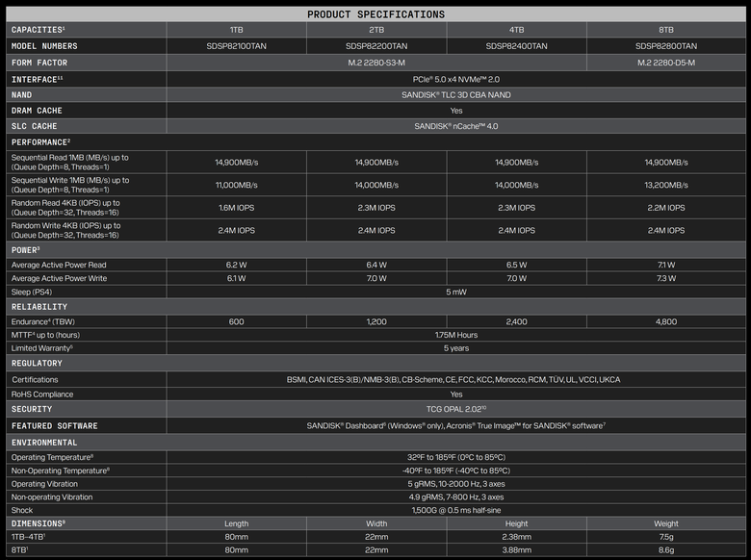Click weight value 8.6g

point(666,550)
